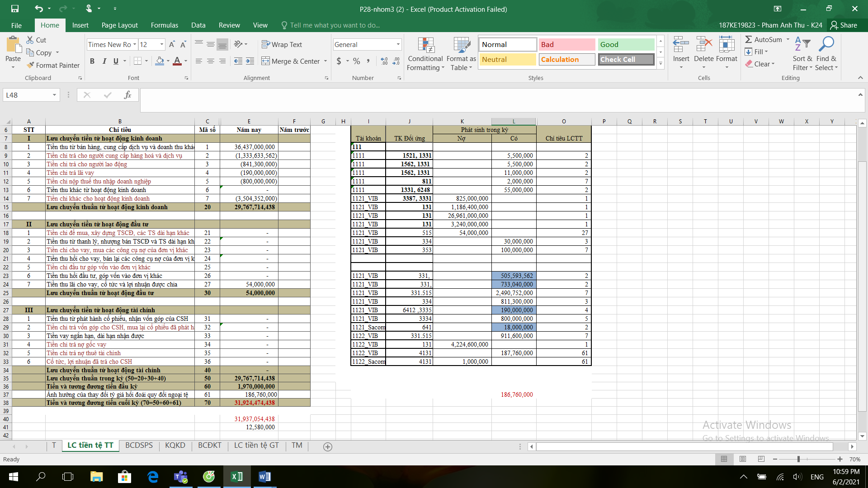Open the Borders tool

[x=138, y=61]
